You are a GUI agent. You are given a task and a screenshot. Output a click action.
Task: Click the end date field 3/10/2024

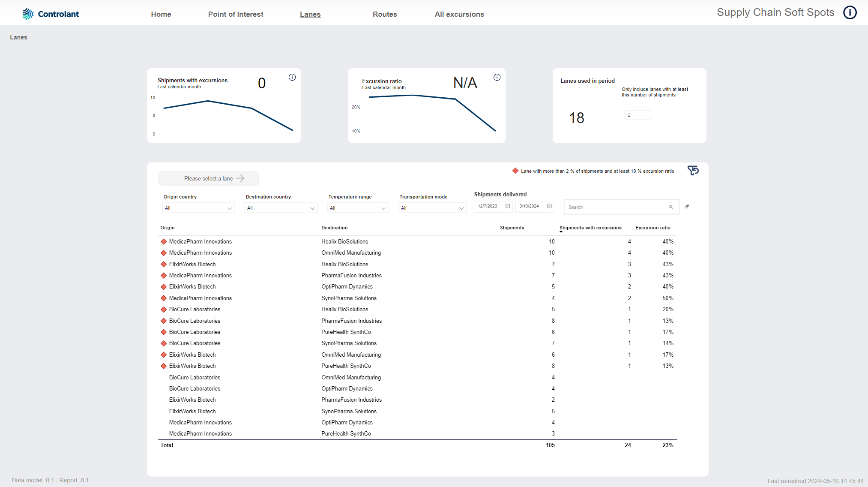coord(535,206)
